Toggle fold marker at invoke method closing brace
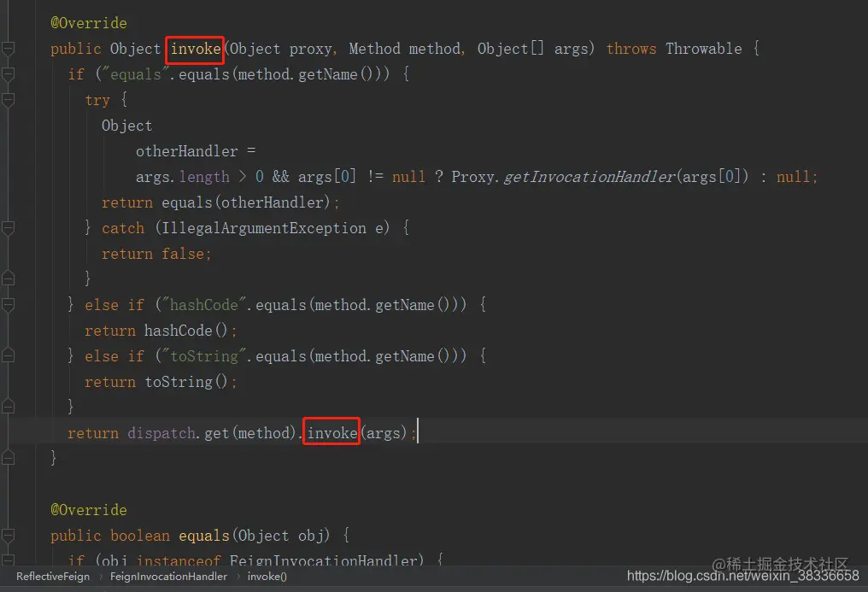This screenshot has width=868, height=592. point(8,458)
